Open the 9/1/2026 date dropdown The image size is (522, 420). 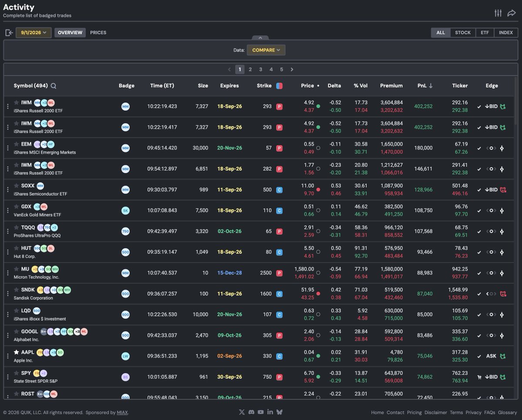click(33, 33)
